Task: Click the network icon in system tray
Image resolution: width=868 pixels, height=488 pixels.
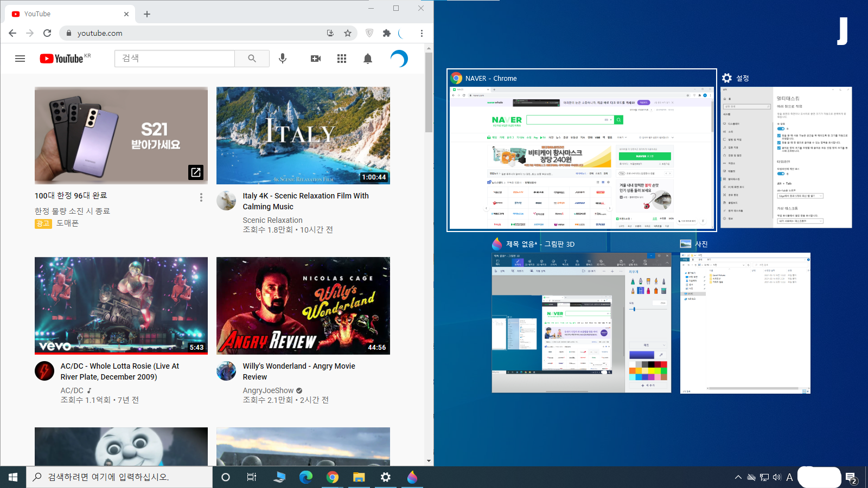Action: pos(764,477)
